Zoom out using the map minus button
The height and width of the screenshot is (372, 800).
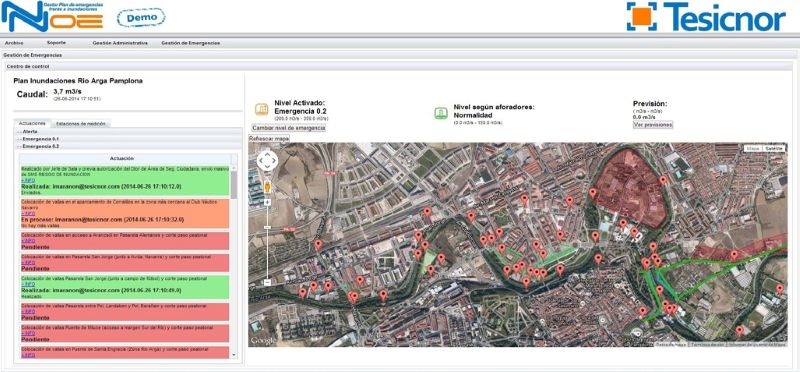pos(267,282)
